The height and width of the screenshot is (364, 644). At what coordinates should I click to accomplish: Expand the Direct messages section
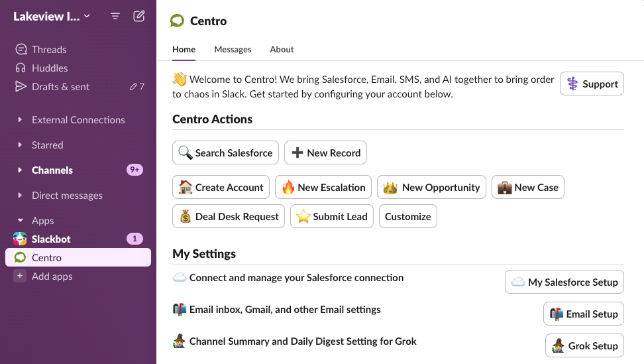click(x=20, y=196)
